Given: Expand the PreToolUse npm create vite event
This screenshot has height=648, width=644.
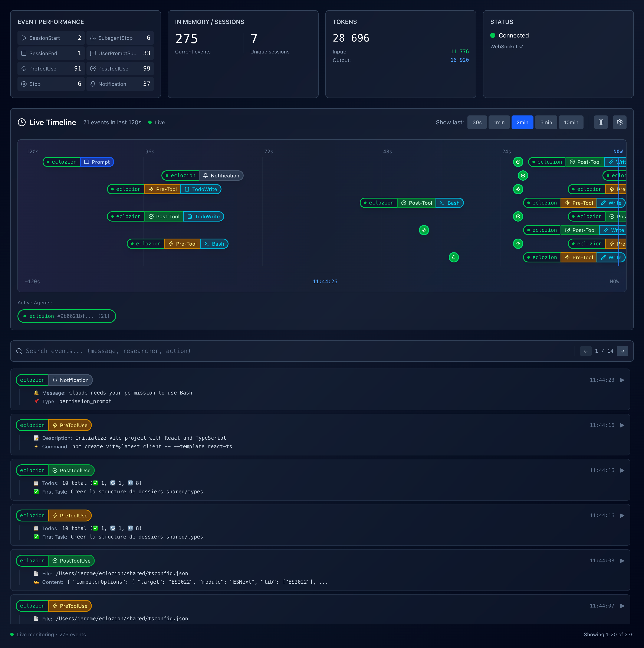Looking at the screenshot, I should (x=622, y=425).
